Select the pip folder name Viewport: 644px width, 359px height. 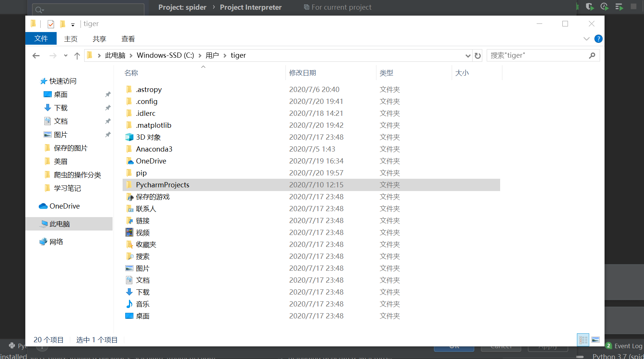tap(141, 173)
